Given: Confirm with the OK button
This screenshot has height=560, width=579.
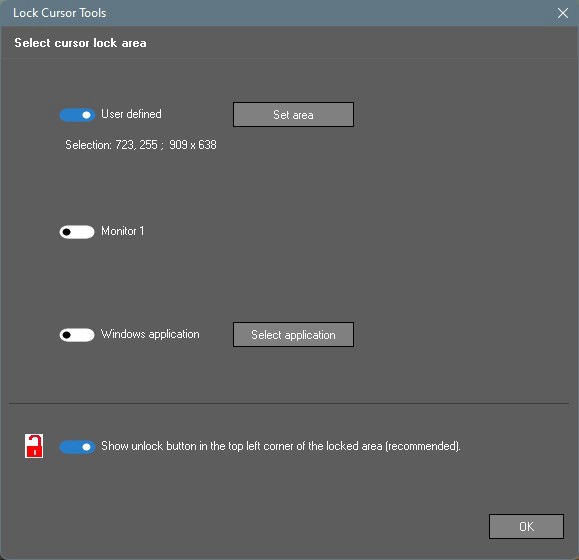Looking at the screenshot, I should click(526, 526).
